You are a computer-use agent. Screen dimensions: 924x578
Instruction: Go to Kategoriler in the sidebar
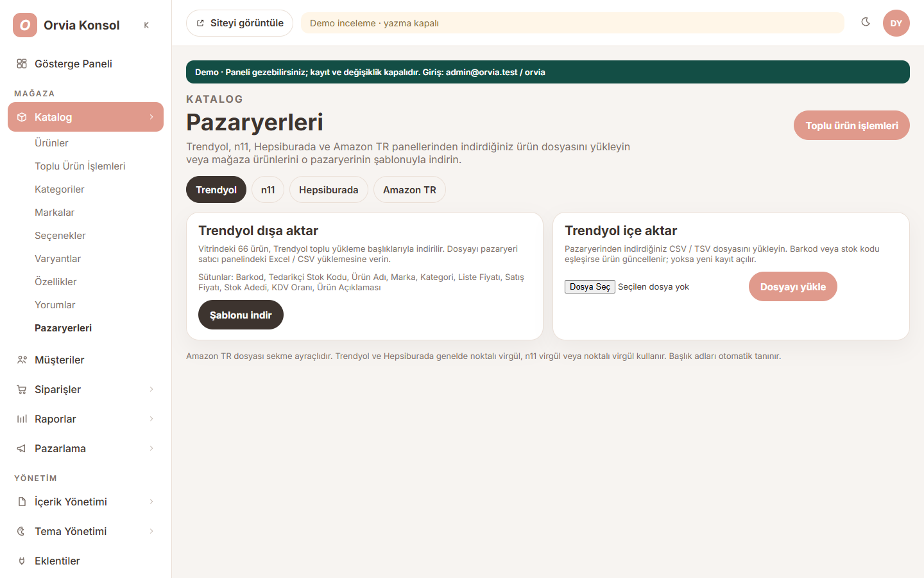(x=60, y=189)
